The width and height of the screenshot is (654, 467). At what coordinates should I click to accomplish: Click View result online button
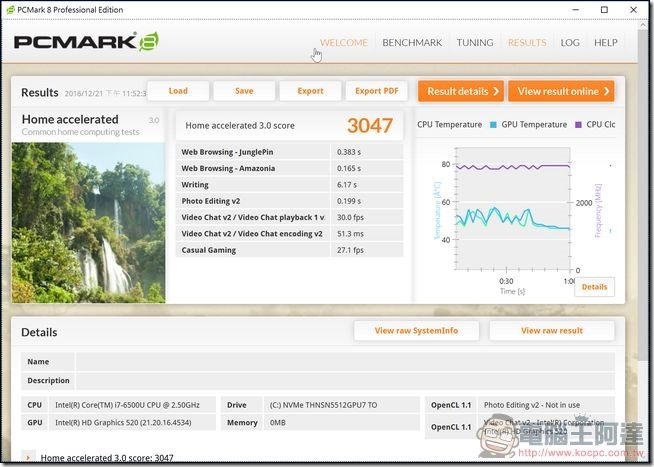point(561,91)
